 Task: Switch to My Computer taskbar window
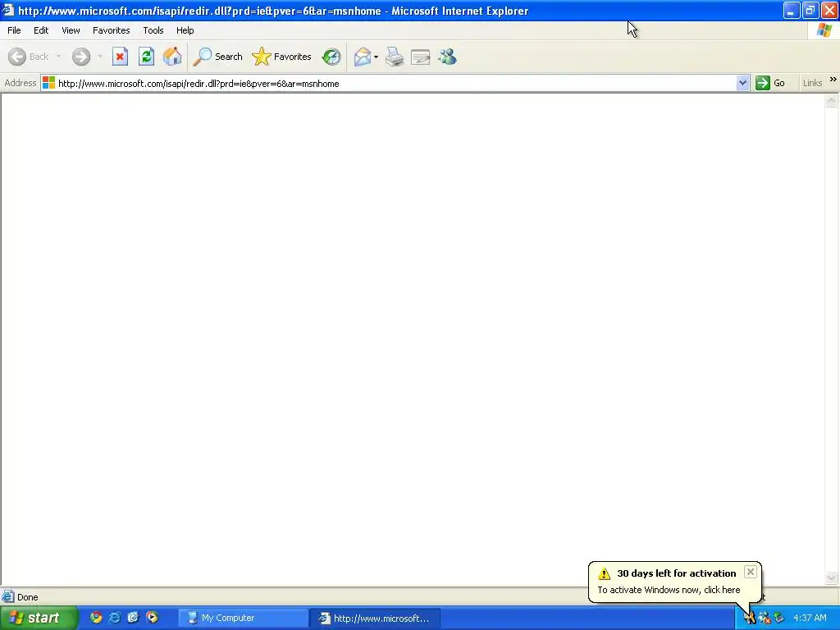tap(243, 619)
